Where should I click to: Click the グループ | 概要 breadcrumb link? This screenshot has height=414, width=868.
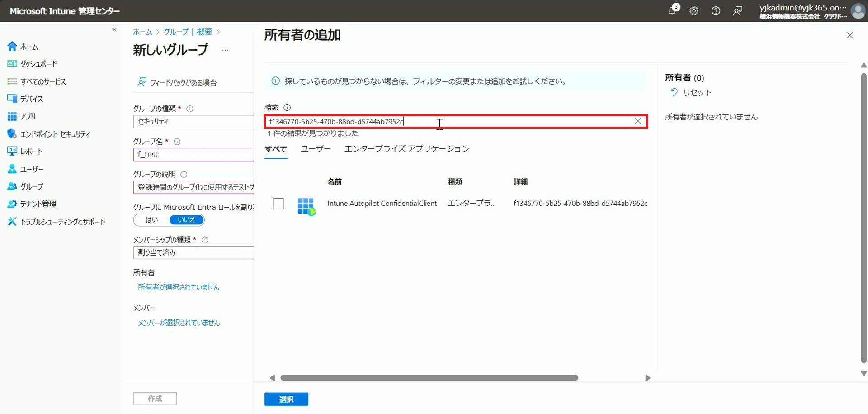[x=188, y=32]
